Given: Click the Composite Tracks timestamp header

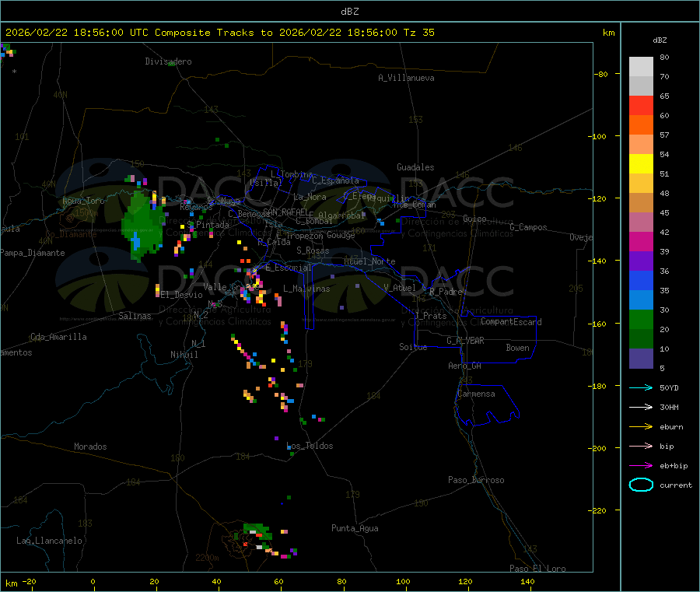Looking at the screenshot, I should pos(219,33).
